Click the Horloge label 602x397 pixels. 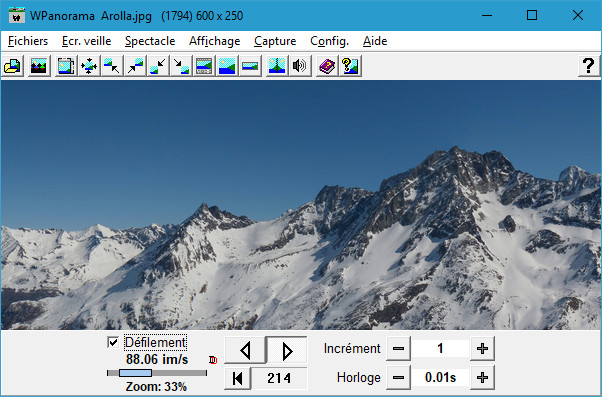tap(359, 377)
